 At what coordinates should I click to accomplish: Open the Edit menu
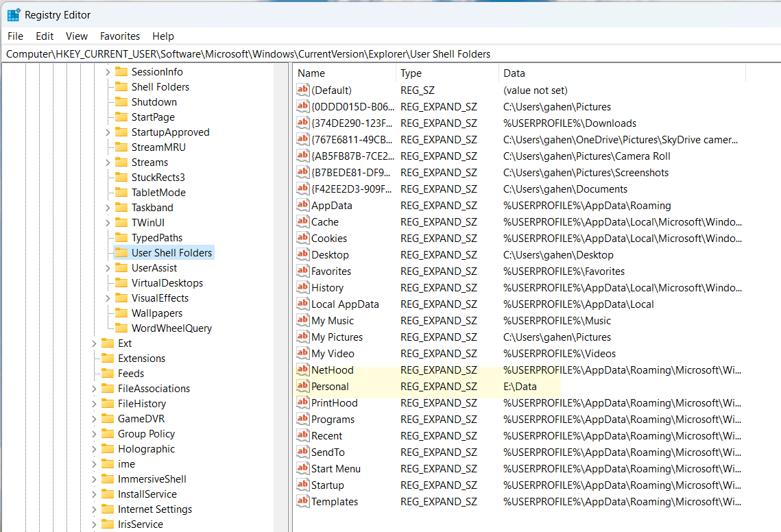click(45, 36)
